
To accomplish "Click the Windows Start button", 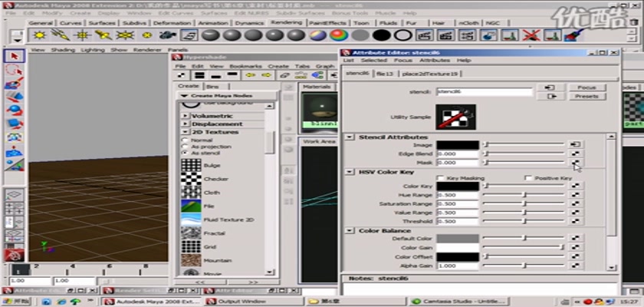I will [15, 302].
